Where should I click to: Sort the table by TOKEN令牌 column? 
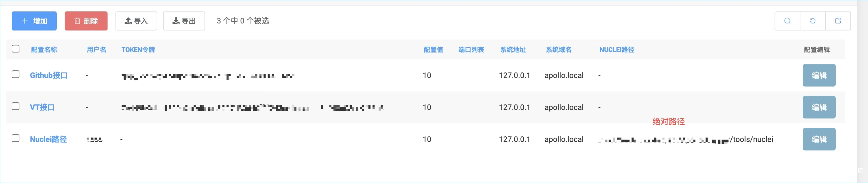[x=138, y=49]
